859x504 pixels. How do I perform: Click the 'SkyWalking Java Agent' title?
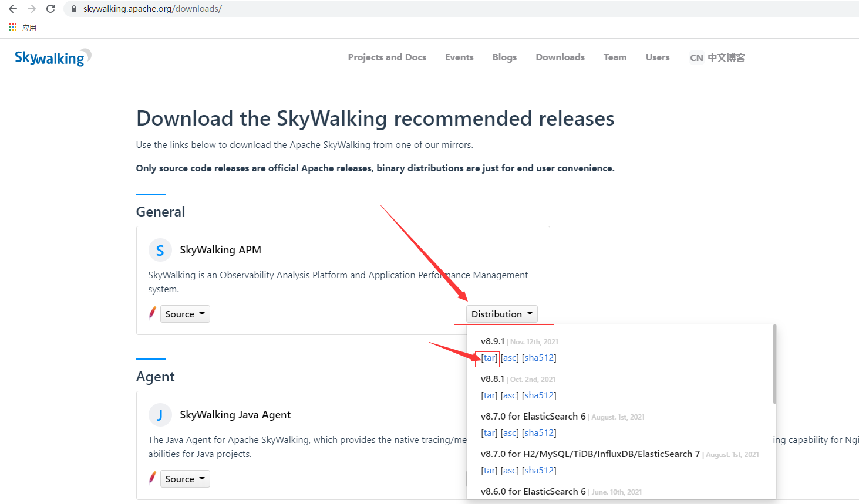click(x=235, y=415)
